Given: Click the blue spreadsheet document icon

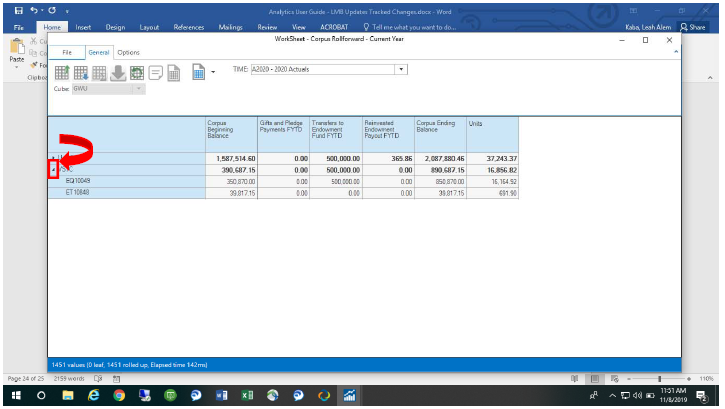Looking at the screenshot, I should coord(198,72).
